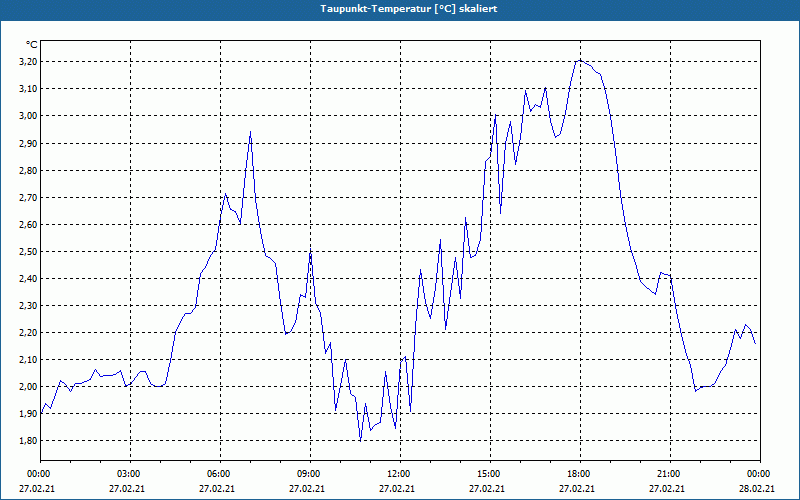Click the 03:00 time axis label
Image resolution: width=800 pixels, height=500 pixels.
point(130,474)
